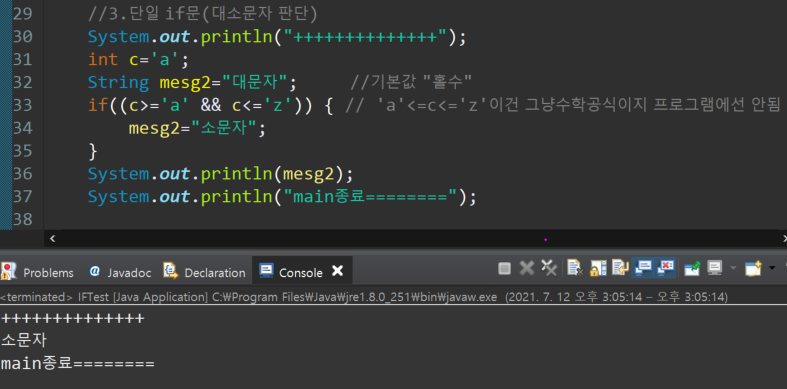Click the Open Console icon

pos(753,269)
